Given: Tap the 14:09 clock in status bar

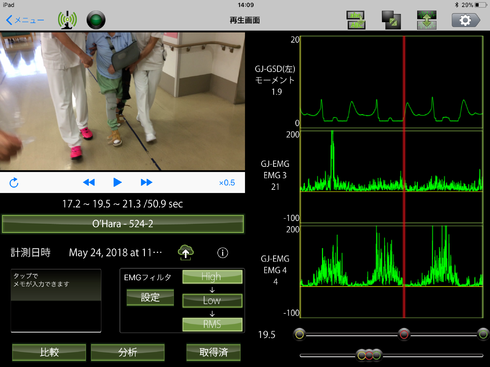Looking at the screenshot, I should click(246, 5).
